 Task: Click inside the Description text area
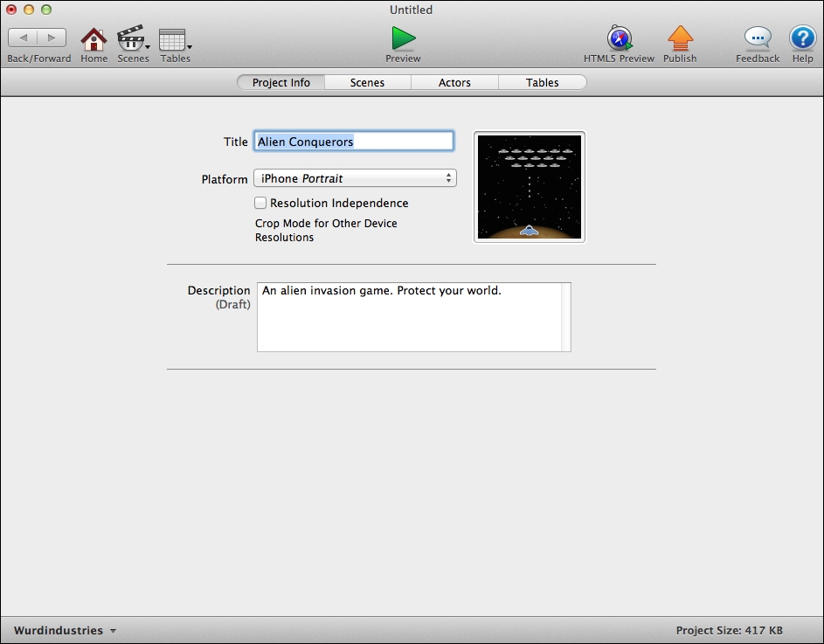coord(409,317)
